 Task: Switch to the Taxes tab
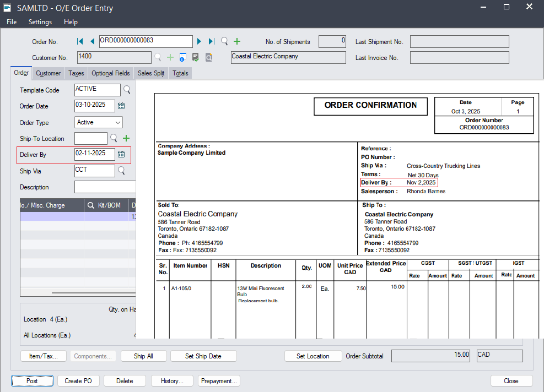pyautogui.click(x=76, y=73)
